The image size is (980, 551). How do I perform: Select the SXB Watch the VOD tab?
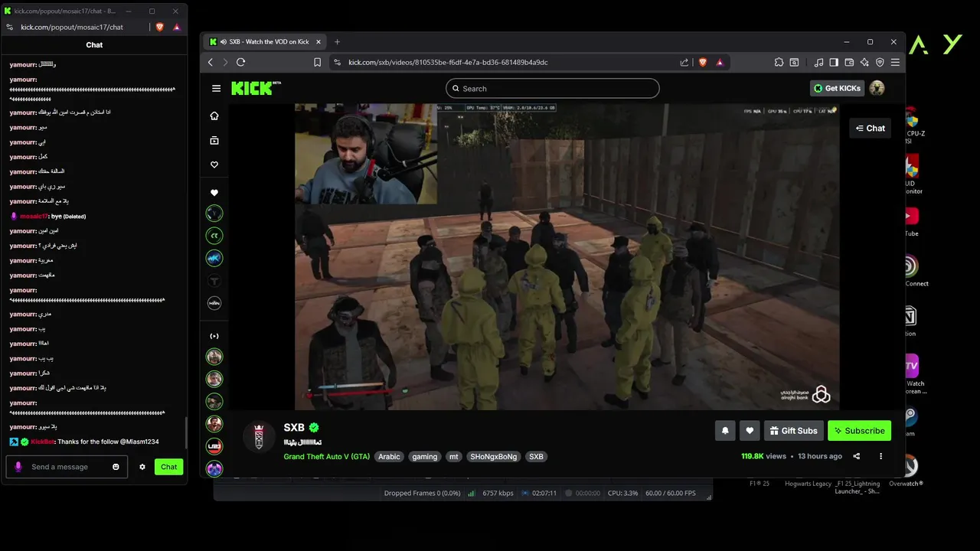(x=266, y=42)
